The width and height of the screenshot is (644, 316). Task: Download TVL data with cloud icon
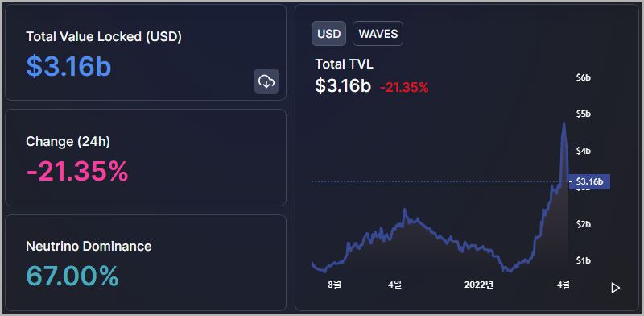point(266,81)
